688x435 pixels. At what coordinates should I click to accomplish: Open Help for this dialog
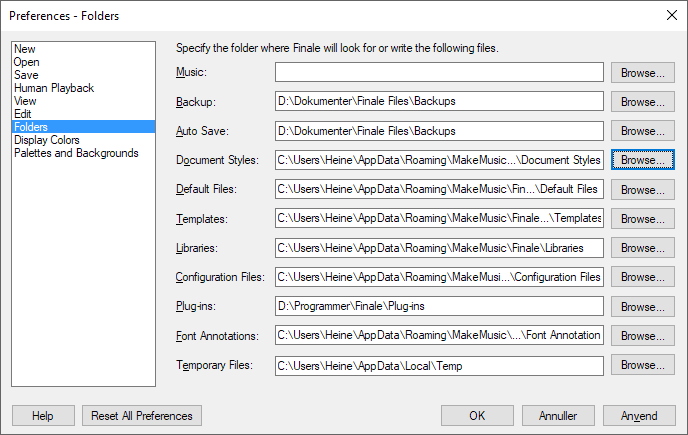43,416
